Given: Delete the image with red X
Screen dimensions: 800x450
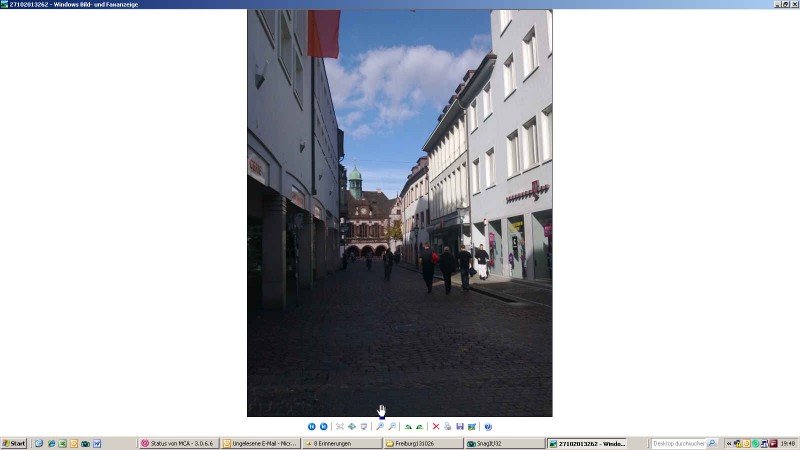Looking at the screenshot, I should point(436,426).
